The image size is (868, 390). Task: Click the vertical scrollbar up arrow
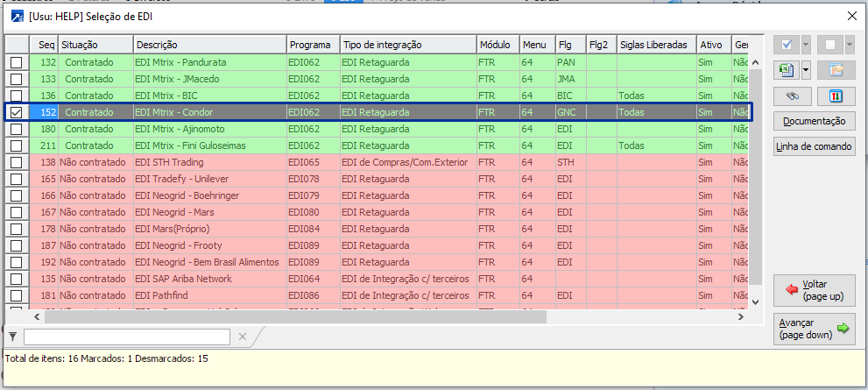[756, 61]
